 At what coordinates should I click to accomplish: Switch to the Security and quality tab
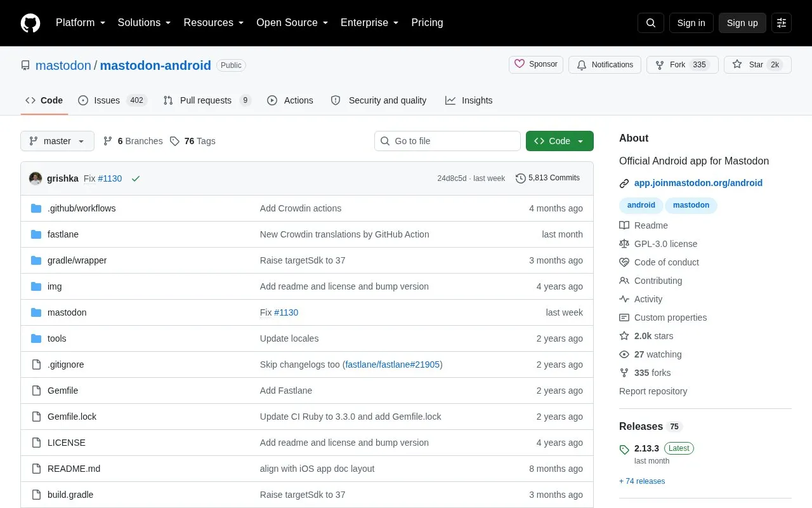pyautogui.click(x=379, y=100)
